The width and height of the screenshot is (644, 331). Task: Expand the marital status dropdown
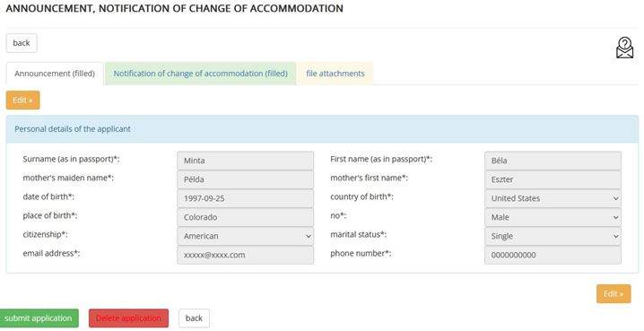coord(553,236)
